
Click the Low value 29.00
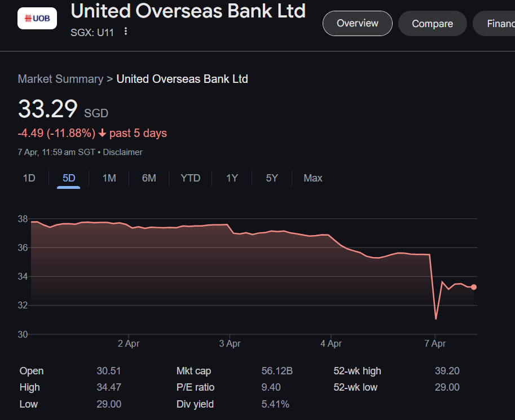click(x=109, y=404)
